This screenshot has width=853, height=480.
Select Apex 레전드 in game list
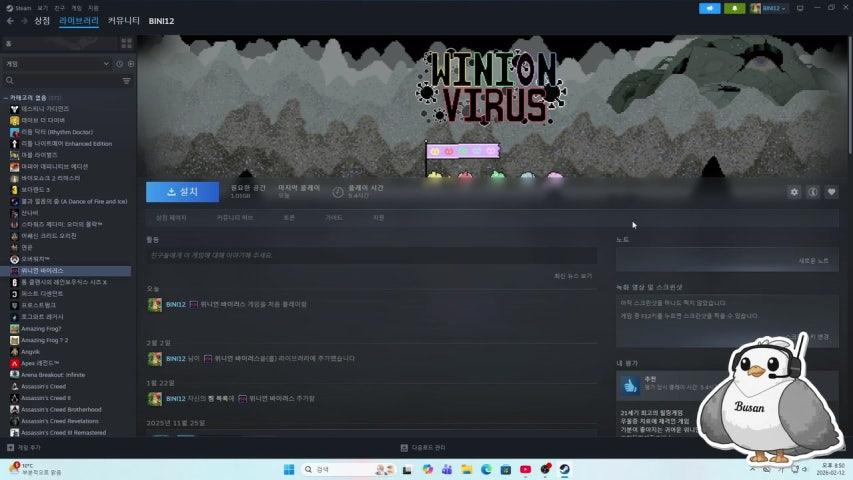click(40, 363)
